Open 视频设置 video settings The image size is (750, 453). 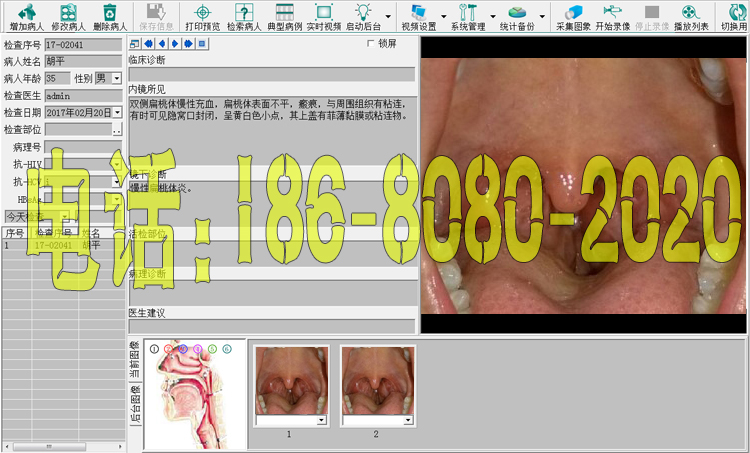(419, 17)
